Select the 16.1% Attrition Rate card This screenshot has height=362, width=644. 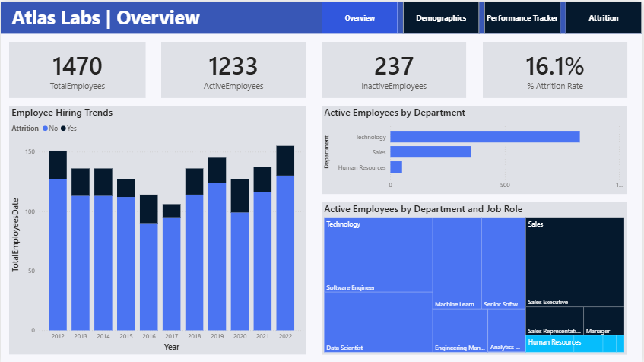555,70
